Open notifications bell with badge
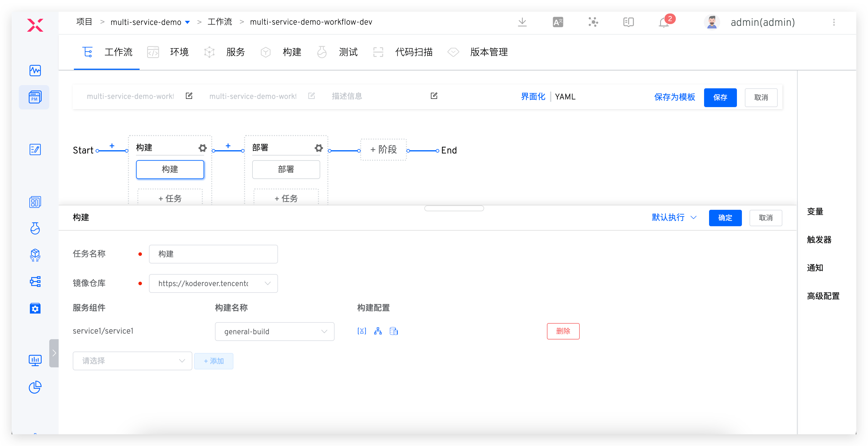The height and width of the screenshot is (446, 868). click(664, 22)
